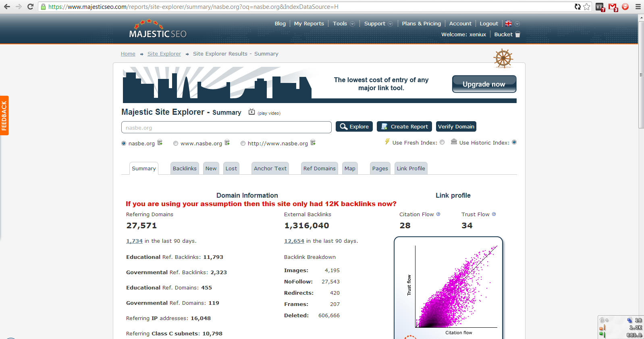
Task: Click the UK flag language icon
Action: tap(509, 24)
